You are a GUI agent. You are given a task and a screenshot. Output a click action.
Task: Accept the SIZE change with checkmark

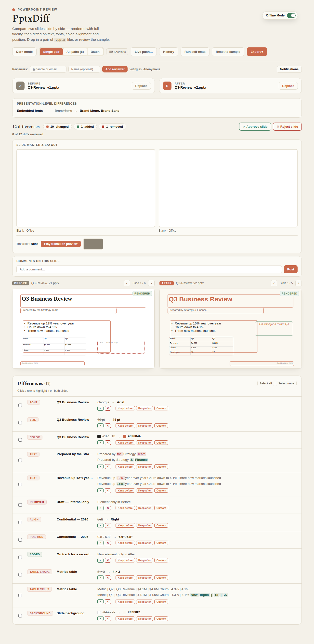tap(100, 426)
